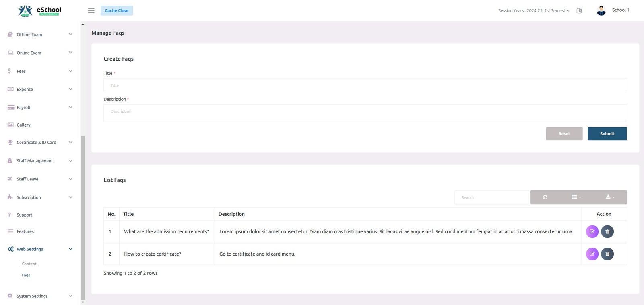The image size is (644, 305).
Task: Submit the Create Faqs form
Action: click(607, 134)
